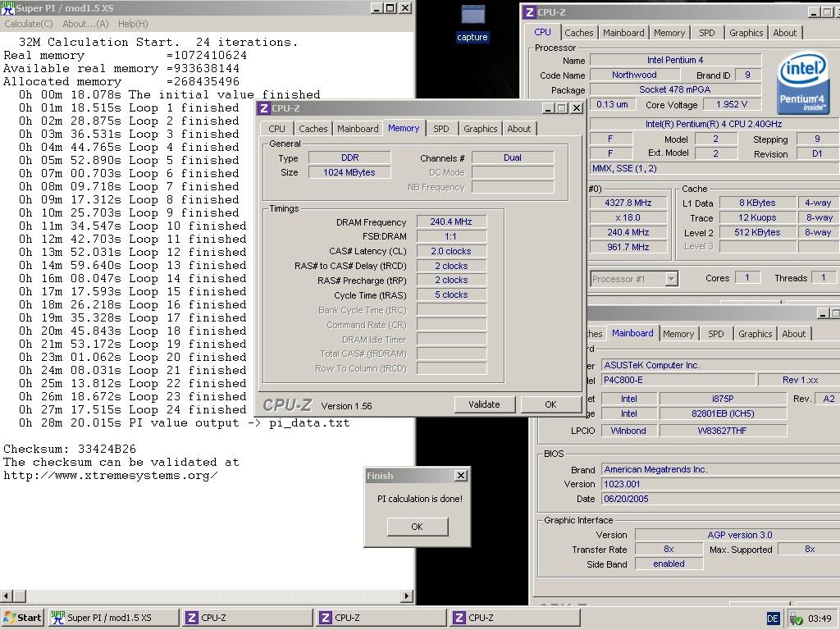Open Memory tab in top-right CPU-Z window
The height and width of the screenshot is (630, 840).
[x=669, y=33]
